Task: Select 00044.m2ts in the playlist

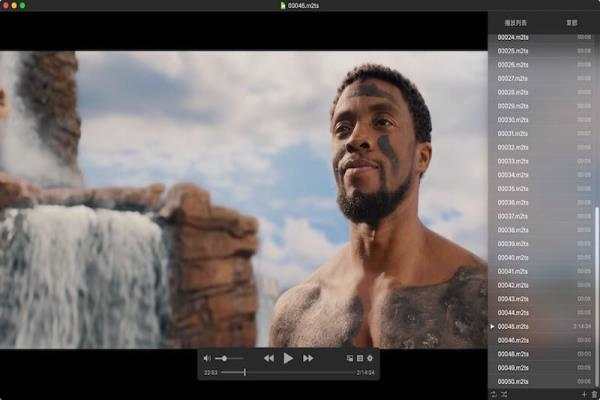Action: point(541,313)
